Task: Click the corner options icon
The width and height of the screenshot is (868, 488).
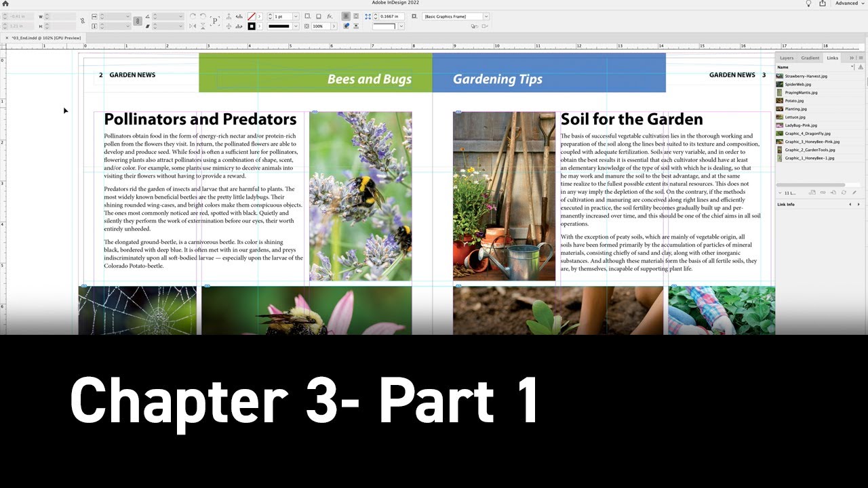Action: click(x=307, y=16)
